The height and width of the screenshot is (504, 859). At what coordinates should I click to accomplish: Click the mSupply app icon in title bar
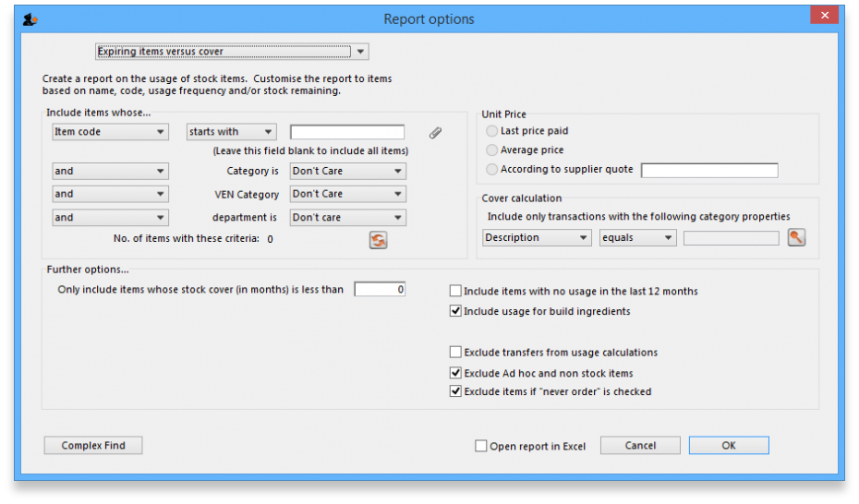[30, 18]
